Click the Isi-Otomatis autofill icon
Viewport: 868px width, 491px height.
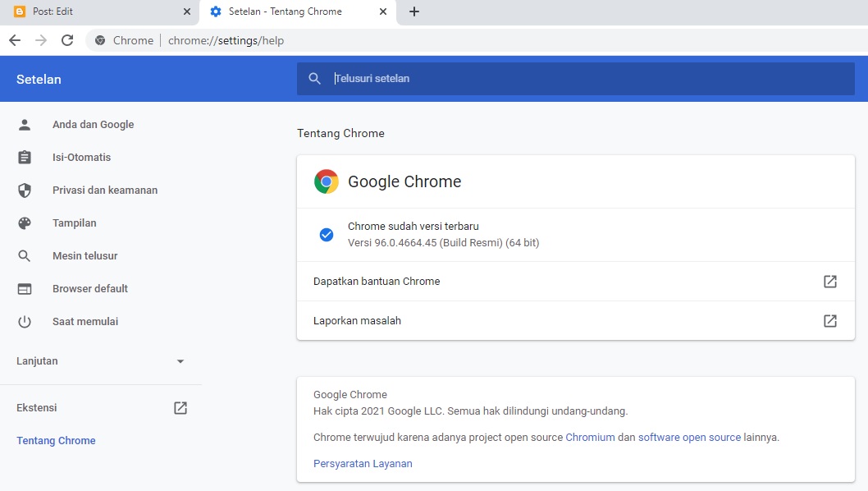(x=25, y=157)
